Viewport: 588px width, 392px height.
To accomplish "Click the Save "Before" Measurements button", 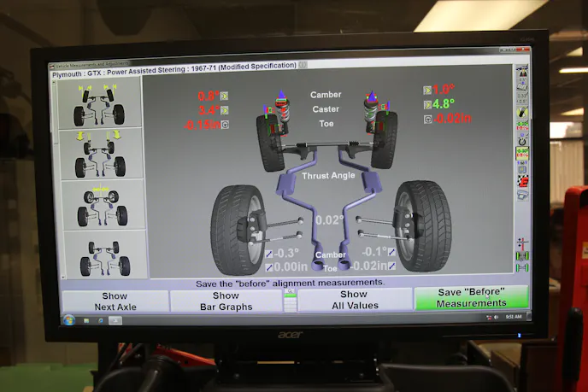I will coord(471,297).
